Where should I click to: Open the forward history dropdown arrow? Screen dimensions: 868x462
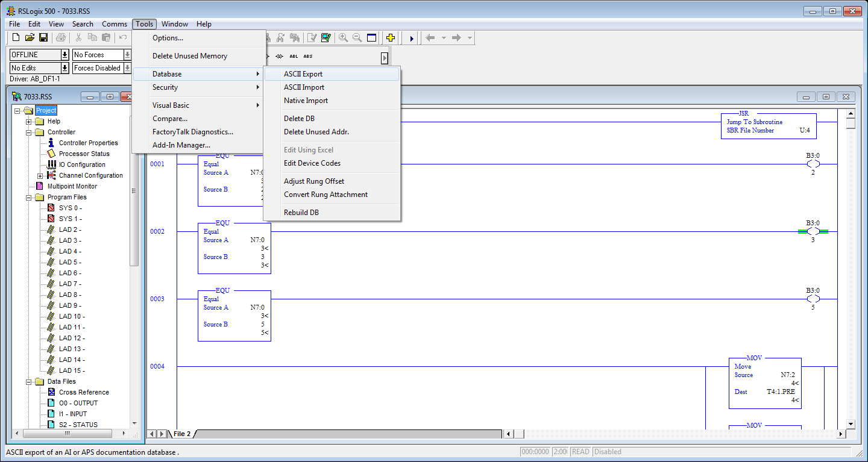click(x=470, y=37)
